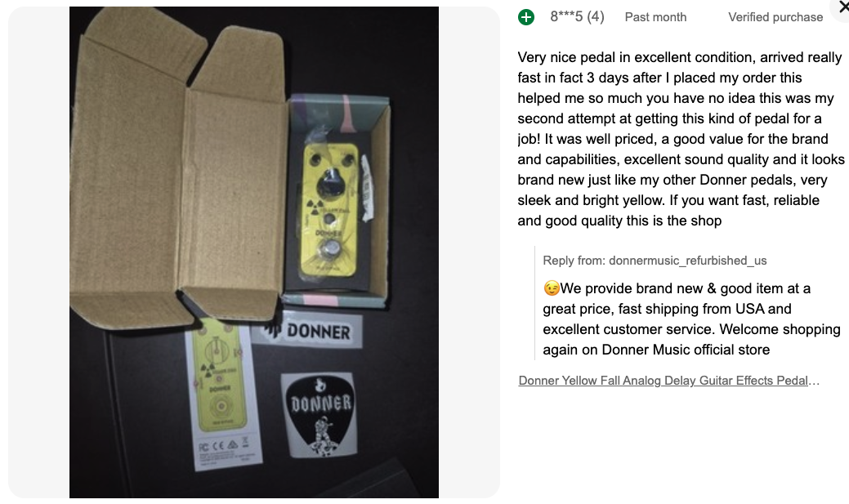Click the seller's reply message text
This screenshot has width=849, height=504.
click(x=691, y=319)
